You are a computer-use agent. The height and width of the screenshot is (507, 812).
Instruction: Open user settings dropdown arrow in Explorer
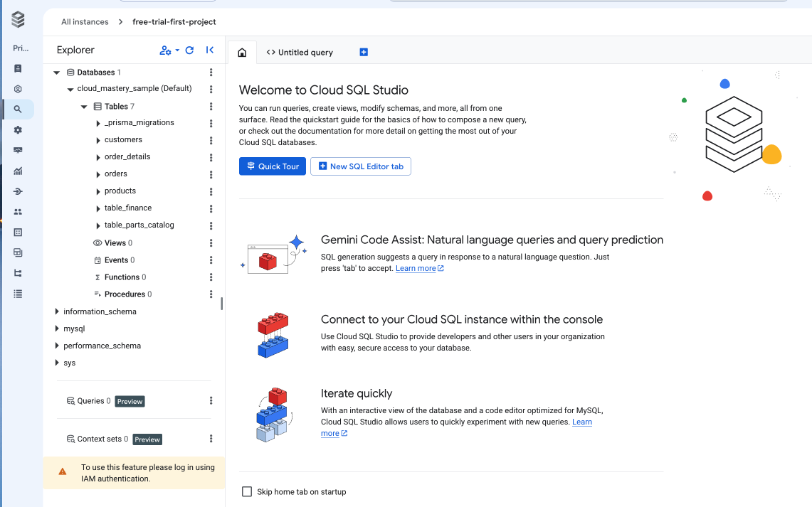177,50
